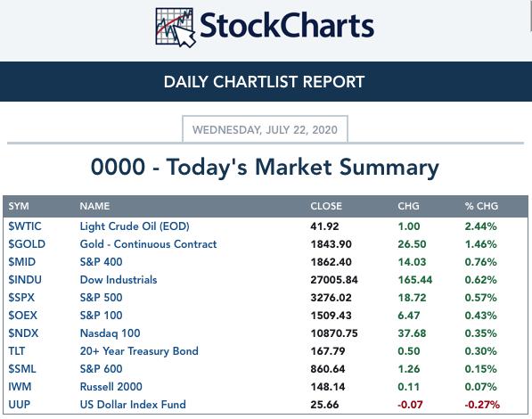Open the Dow Industrials link
This screenshot has height=419, width=532.
(x=119, y=279)
